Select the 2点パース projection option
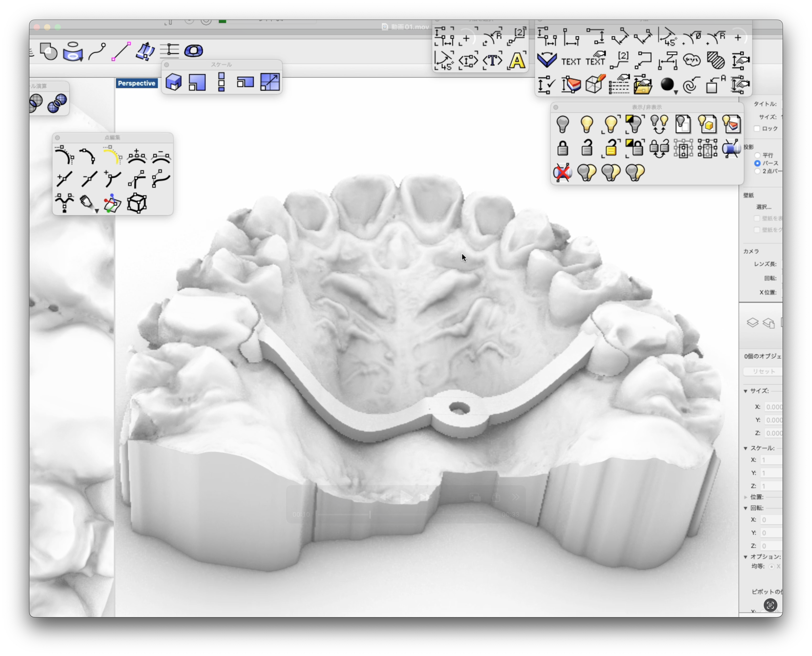812x656 pixels. 758,171
